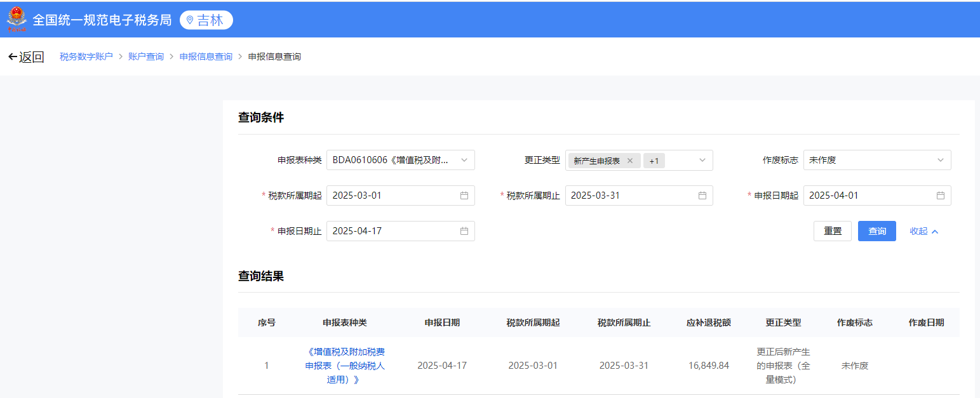The width and height of the screenshot is (980, 398).
Task: Open calendar icon for 申报日期起
Action: click(941, 196)
